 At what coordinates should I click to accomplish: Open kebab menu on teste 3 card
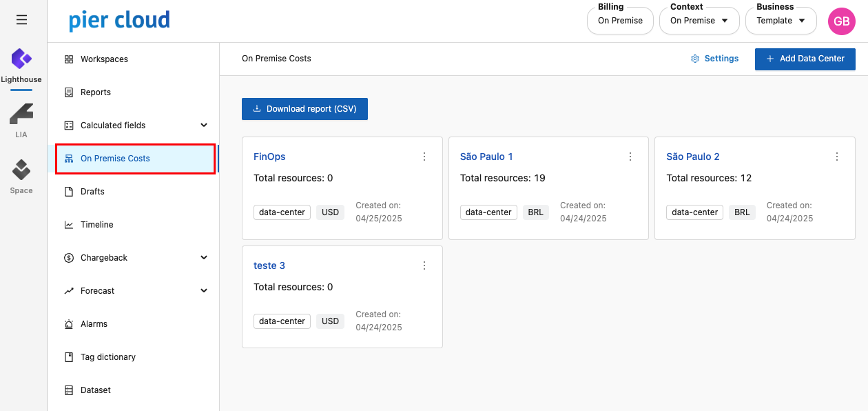pyautogui.click(x=424, y=265)
